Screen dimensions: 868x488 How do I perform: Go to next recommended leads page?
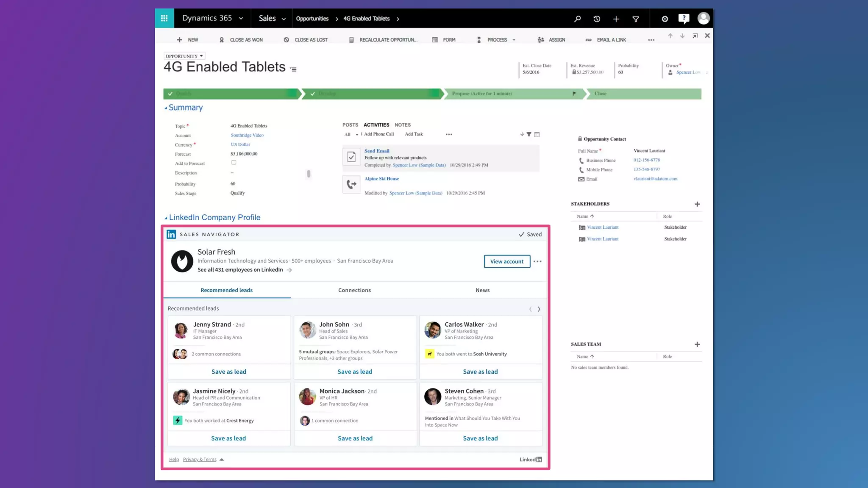pyautogui.click(x=539, y=309)
